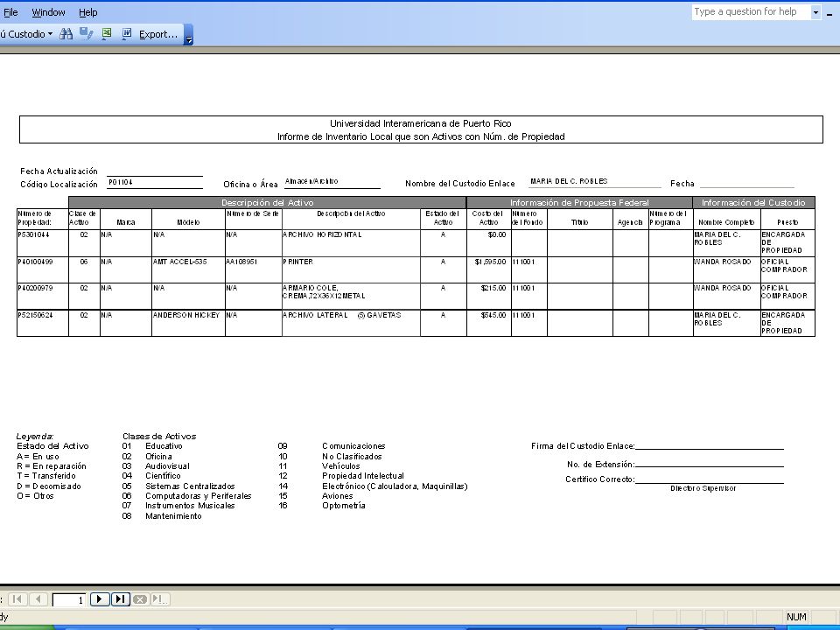Click the page number box
This screenshot has width=840, height=630.
(69, 599)
